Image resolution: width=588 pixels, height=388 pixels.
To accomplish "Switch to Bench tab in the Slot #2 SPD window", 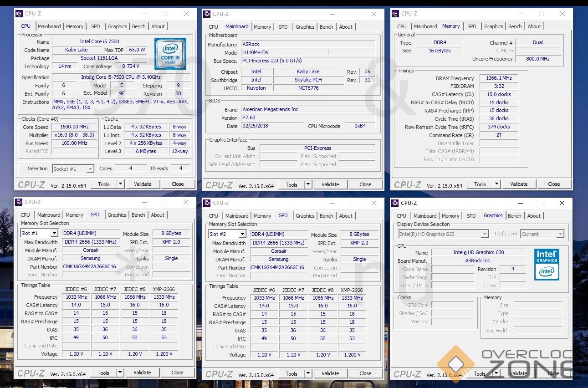I will [x=327, y=216].
